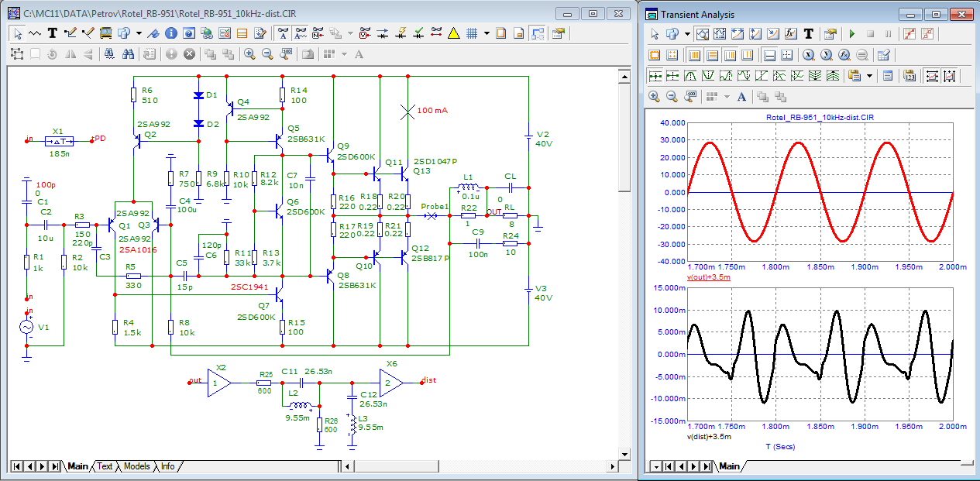Screen dimensions: 980x481
Task: Click the yellow triangle icon in schematic toolbar
Action: coord(453,33)
